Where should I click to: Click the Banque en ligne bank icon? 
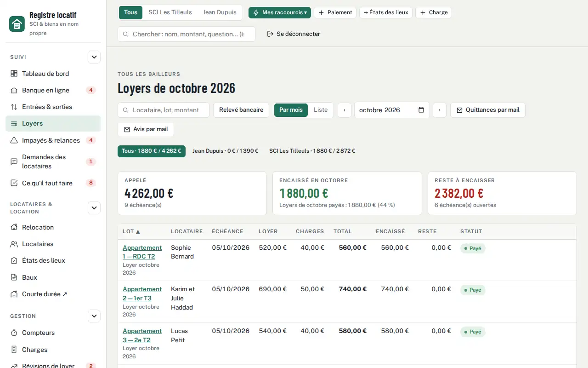(14, 90)
